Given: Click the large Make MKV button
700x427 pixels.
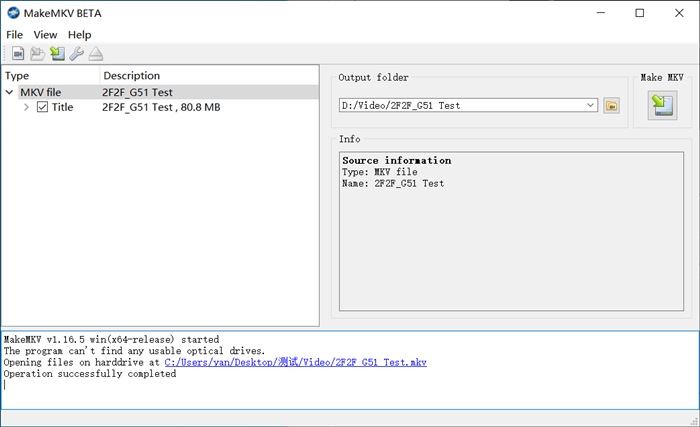Looking at the screenshot, I should 662,105.
